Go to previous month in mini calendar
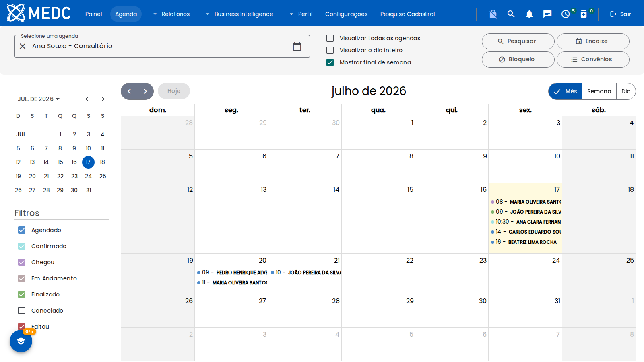The image size is (644, 362). [87, 99]
